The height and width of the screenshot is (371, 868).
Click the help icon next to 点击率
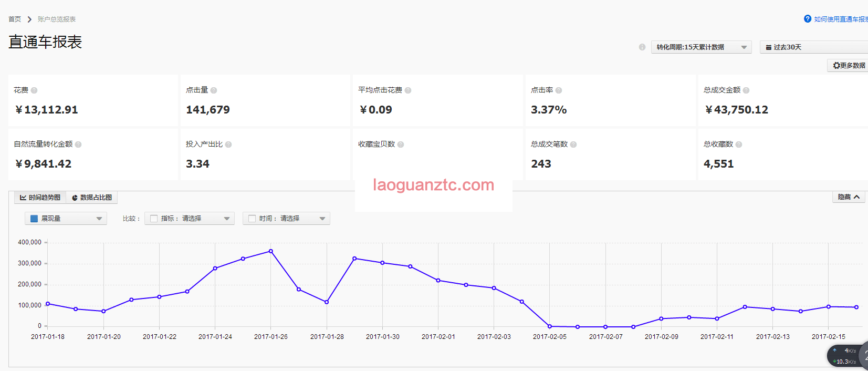tap(559, 90)
